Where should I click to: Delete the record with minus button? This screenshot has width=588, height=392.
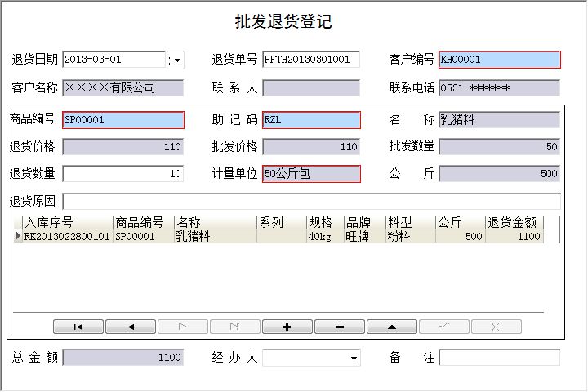(340, 327)
